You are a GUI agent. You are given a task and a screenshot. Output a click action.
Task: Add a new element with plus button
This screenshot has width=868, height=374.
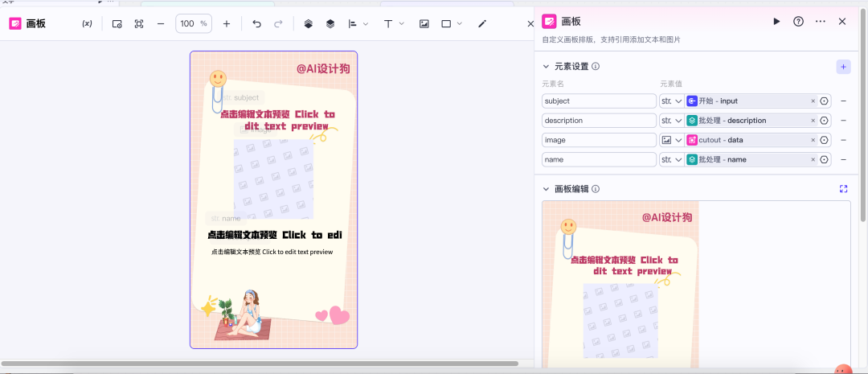click(x=843, y=67)
